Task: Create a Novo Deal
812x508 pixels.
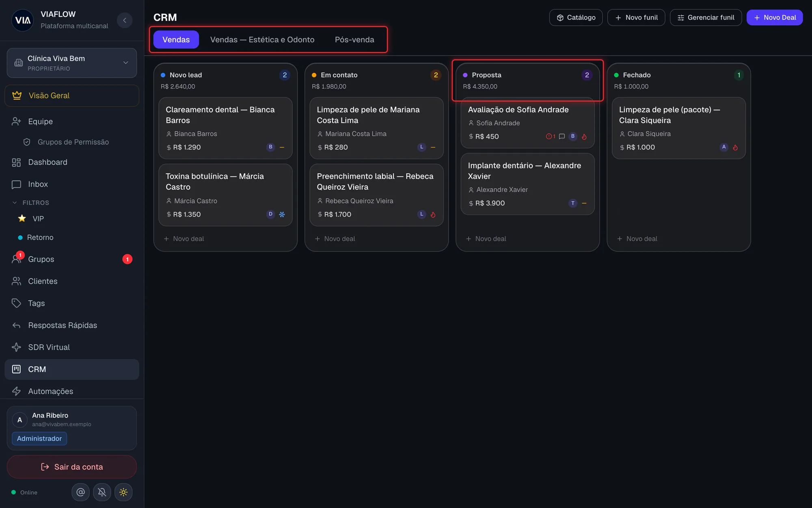Action: [x=774, y=17]
